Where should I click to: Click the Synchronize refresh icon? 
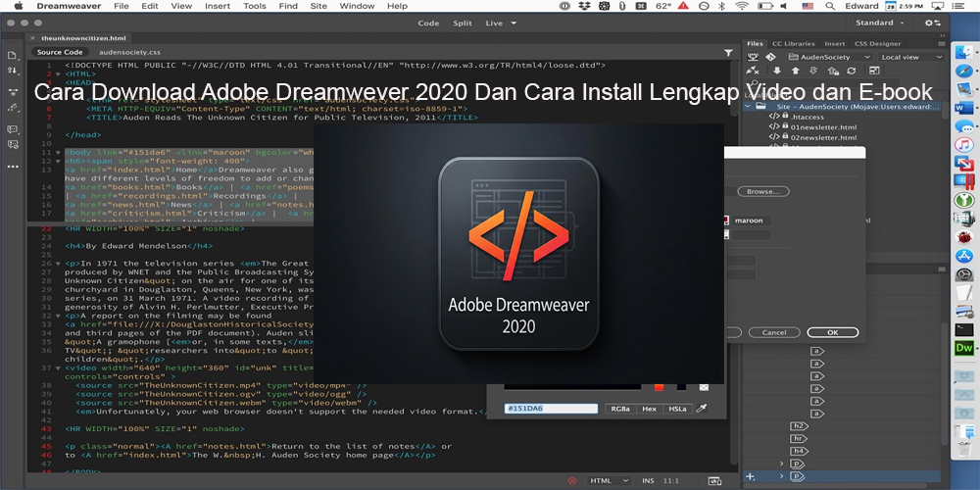(851, 71)
